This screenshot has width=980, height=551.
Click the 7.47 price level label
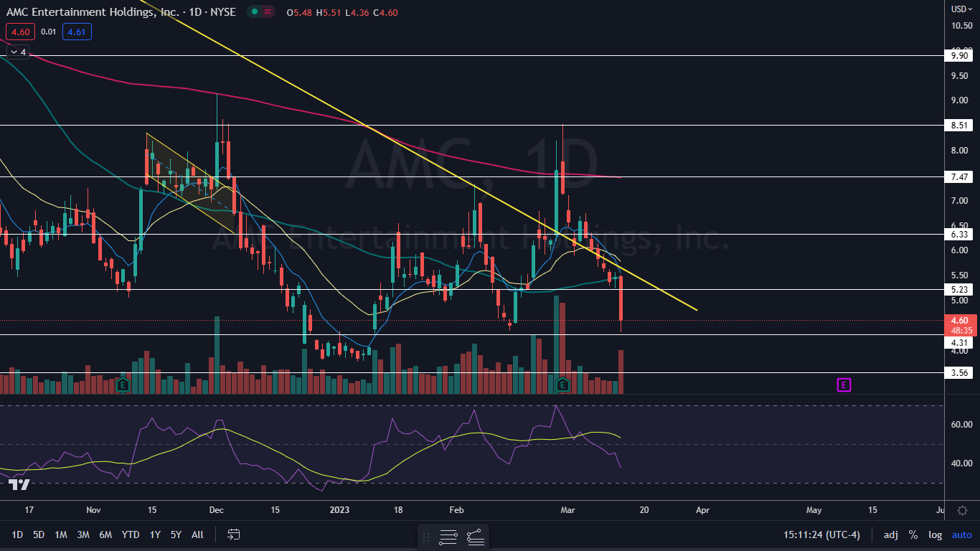pos(960,176)
